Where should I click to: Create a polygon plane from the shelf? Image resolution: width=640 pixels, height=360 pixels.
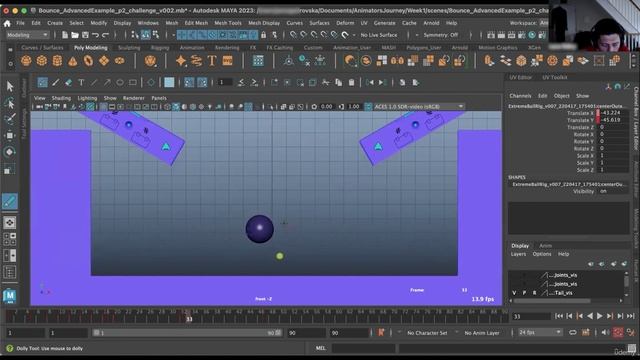coord(104,61)
